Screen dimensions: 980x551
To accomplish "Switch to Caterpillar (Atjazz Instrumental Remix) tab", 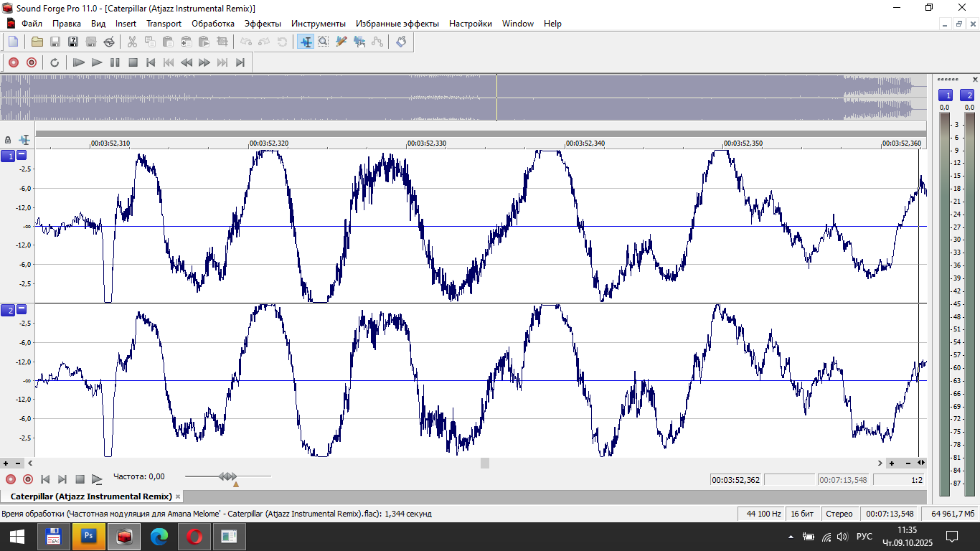I will pos(91,496).
